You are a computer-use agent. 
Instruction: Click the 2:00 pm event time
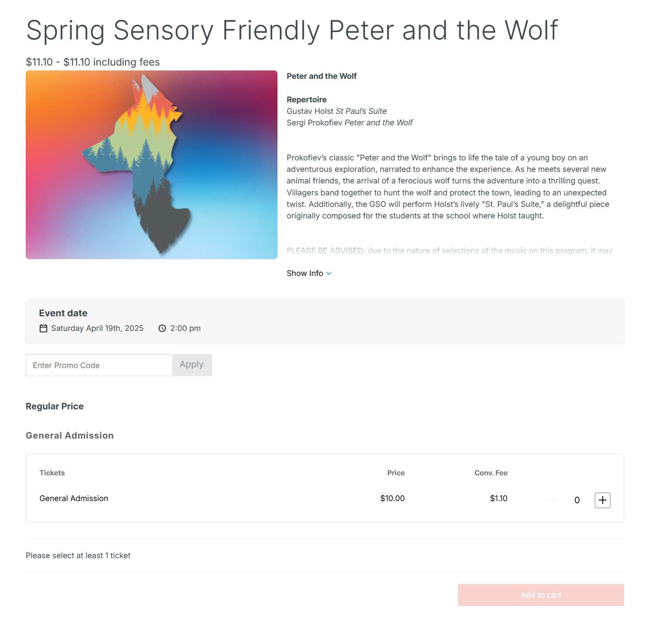tap(185, 328)
